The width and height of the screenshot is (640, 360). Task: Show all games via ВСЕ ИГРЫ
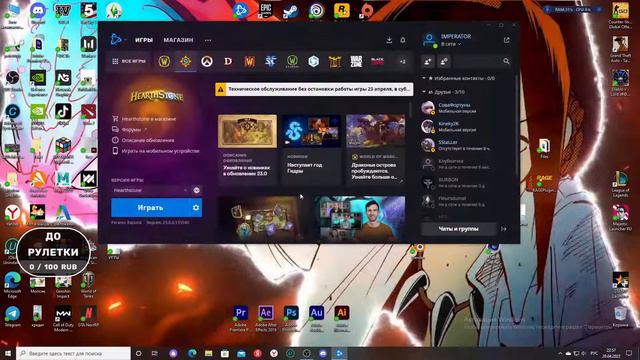point(129,61)
